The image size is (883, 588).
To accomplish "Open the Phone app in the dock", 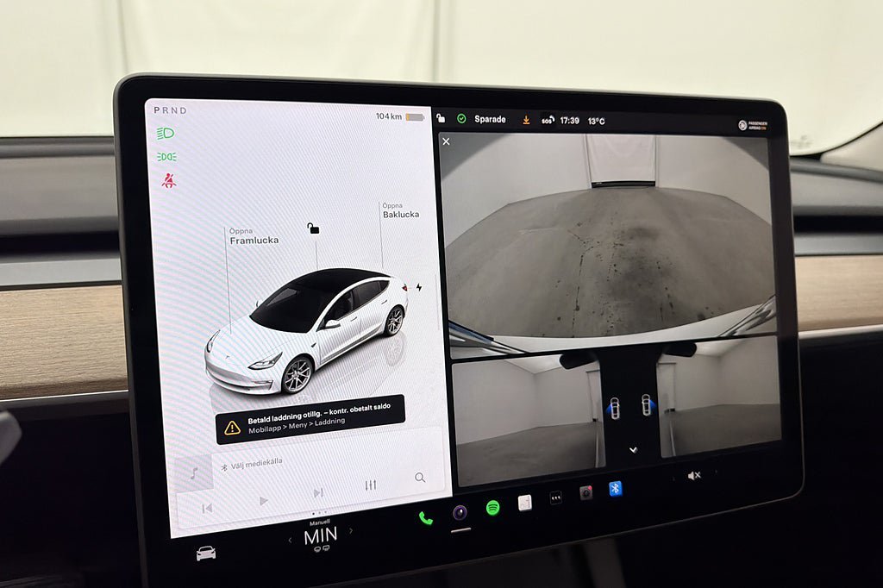I will [425, 518].
